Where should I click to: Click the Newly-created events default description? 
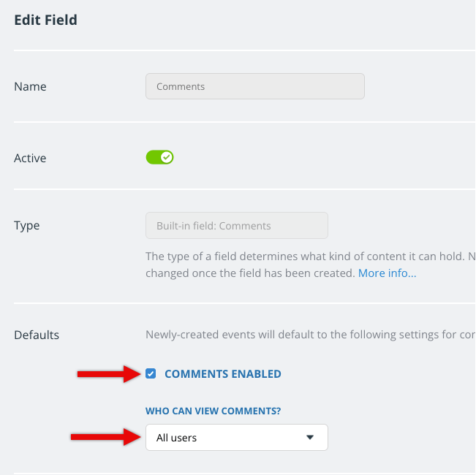pyautogui.click(x=310, y=335)
